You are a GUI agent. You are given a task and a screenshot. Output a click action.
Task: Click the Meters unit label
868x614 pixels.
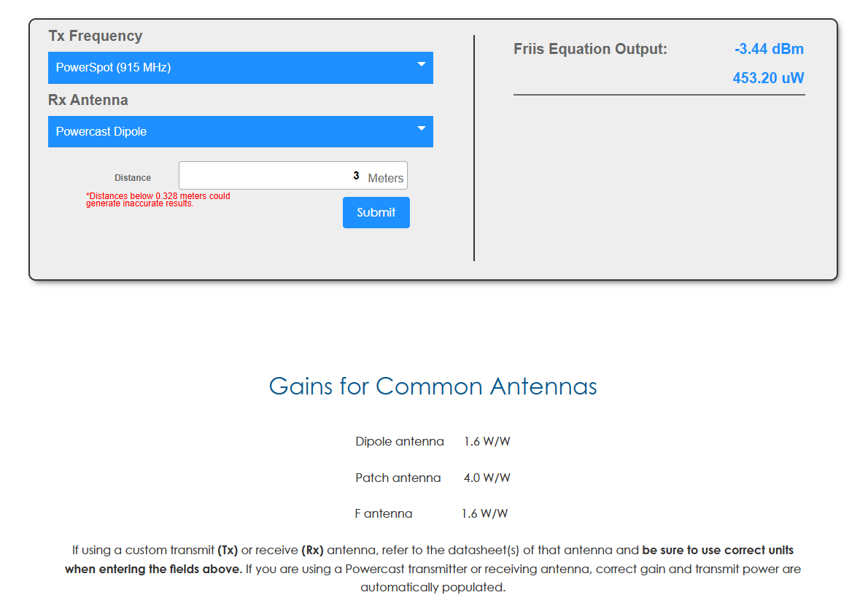(x=385, y=177)
